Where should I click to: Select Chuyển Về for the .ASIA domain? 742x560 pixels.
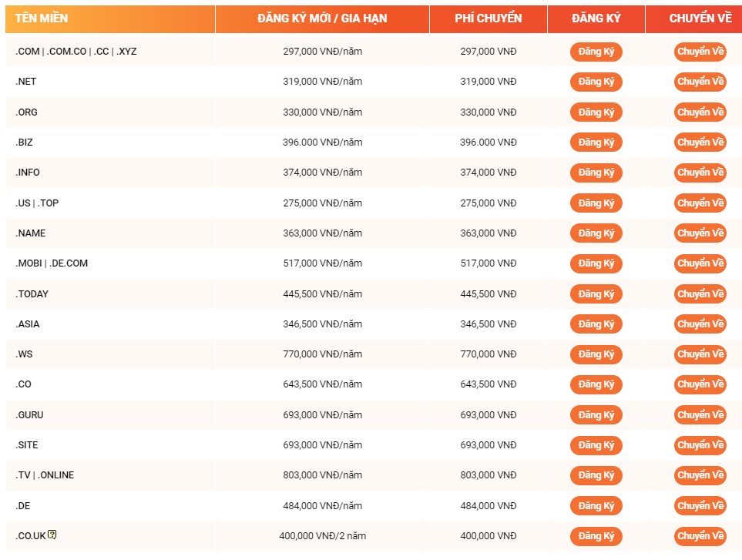(700, 324)
